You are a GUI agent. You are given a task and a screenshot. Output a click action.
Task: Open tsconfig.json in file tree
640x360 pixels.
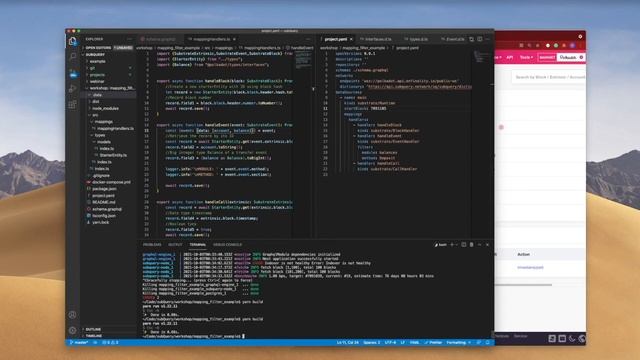[x=104, y=216]
